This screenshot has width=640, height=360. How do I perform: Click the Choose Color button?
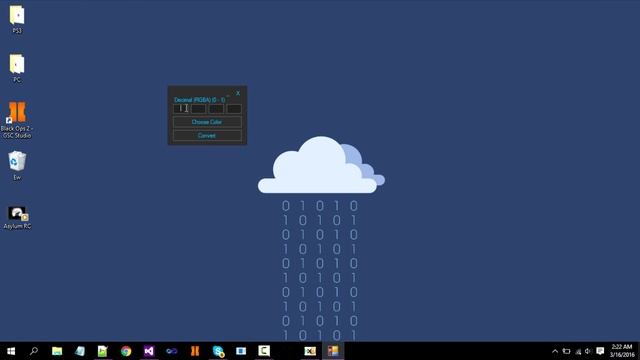(x=207, y=122)
